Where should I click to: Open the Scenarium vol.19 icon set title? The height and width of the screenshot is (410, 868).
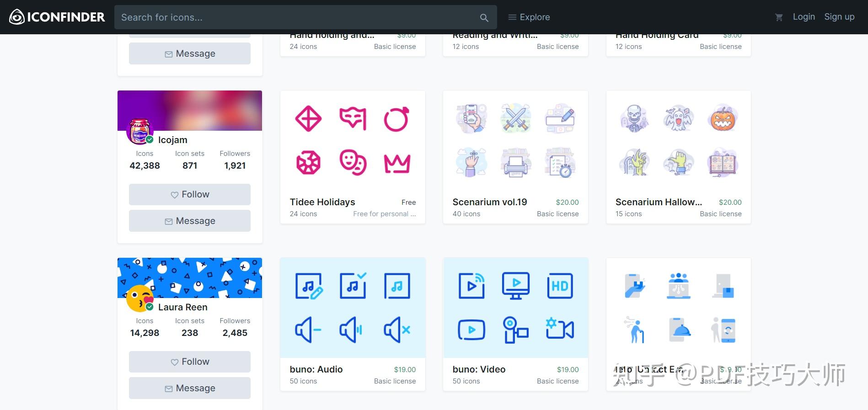point(490,202)
